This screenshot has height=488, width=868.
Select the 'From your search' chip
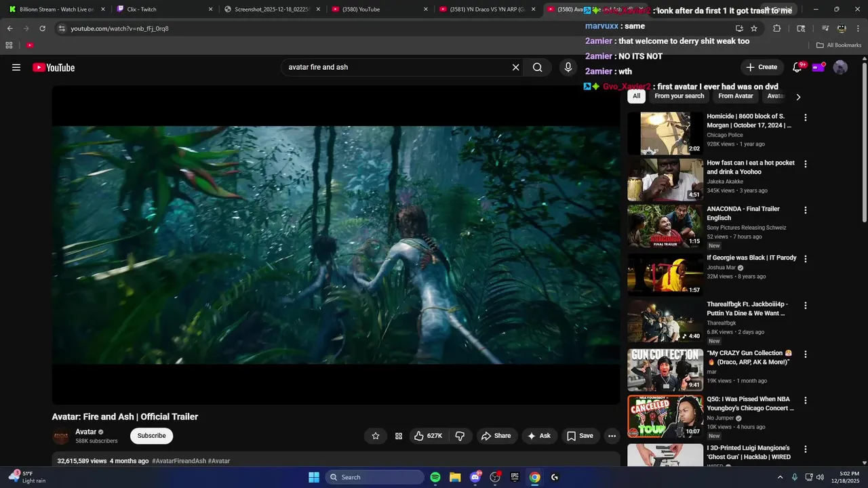tap(679, 96)
